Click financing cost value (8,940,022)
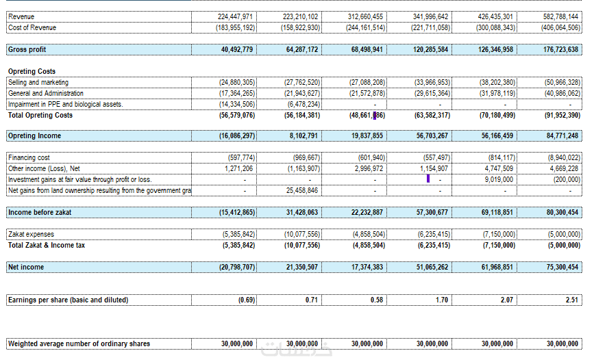 click(x=564, y=158)
